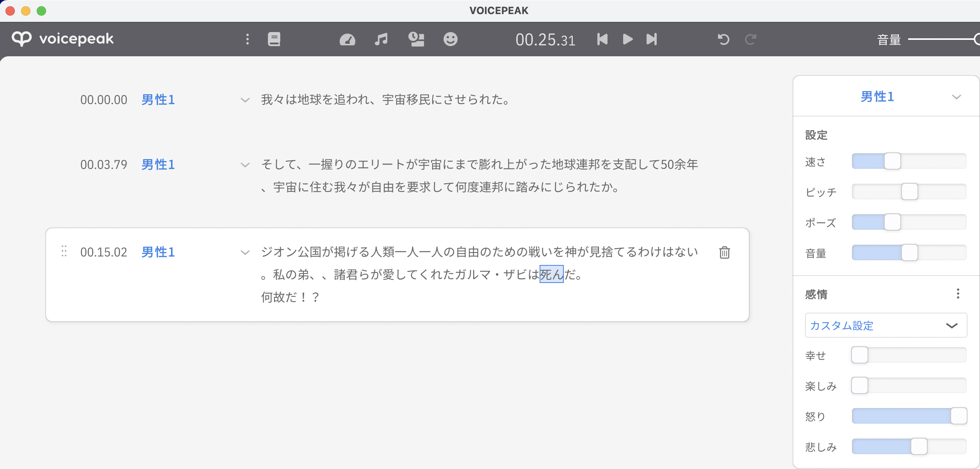Screen dimensions: 980x469
Task: Expand narrator dropdown for 00.03.79 line
Action: click(245, 165)
